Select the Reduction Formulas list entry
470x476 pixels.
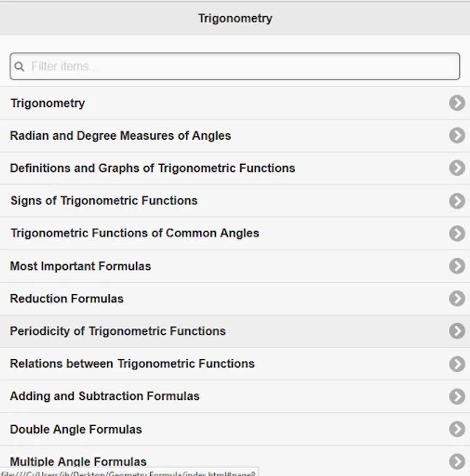[x=67, y=299]
